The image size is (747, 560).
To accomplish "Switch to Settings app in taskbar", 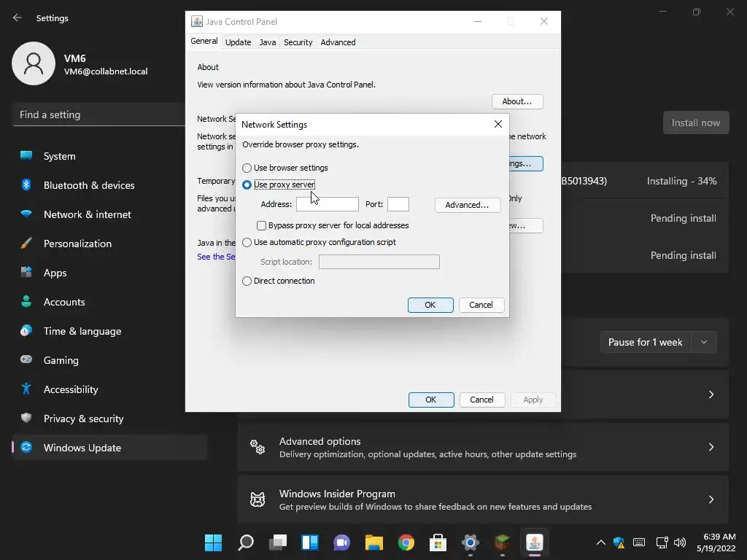I will (x=471, y=542).
